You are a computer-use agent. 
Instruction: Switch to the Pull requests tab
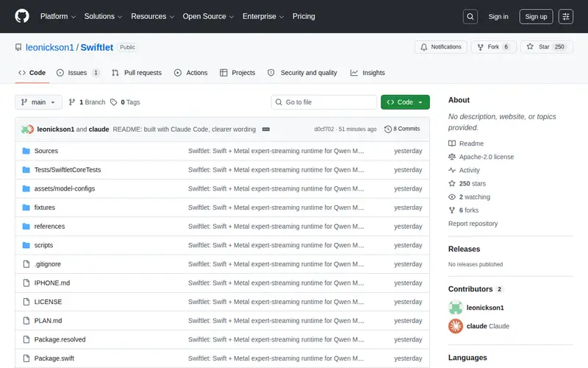tap(137, 73)
